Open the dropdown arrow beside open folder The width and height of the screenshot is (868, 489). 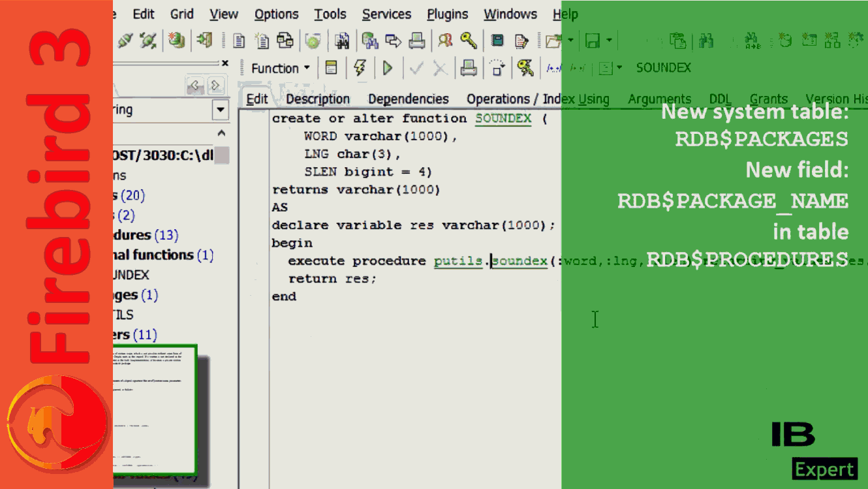[570, 40]
